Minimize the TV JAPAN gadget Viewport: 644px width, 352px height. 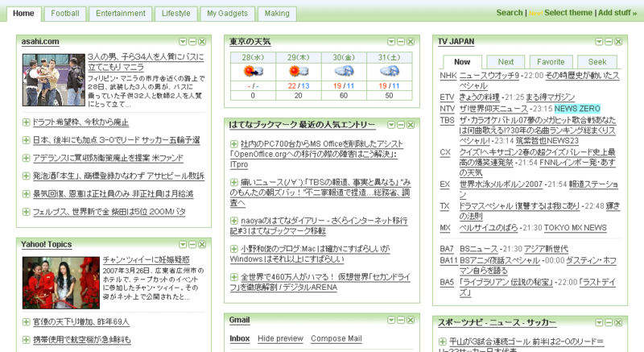point(609,42)
